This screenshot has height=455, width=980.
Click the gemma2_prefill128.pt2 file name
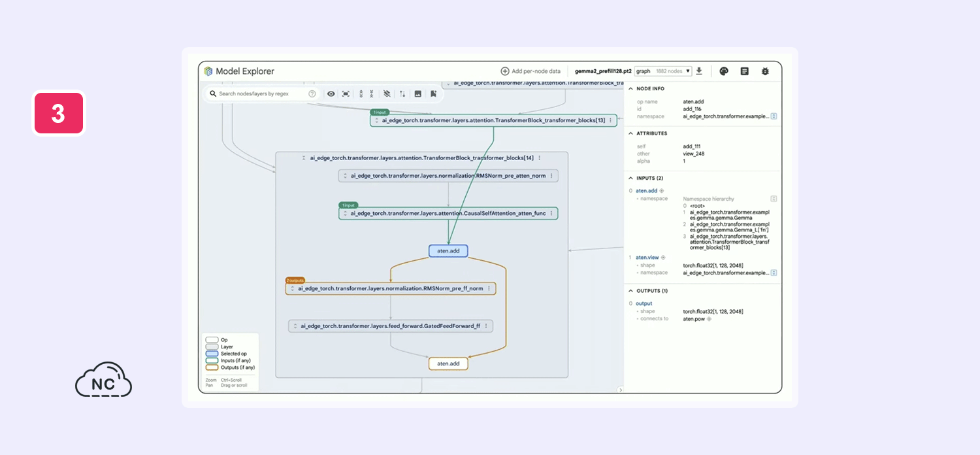coord(603,71)
